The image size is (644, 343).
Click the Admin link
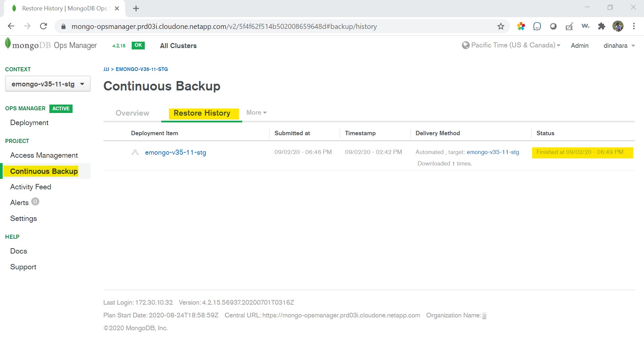tap(579, 46)
